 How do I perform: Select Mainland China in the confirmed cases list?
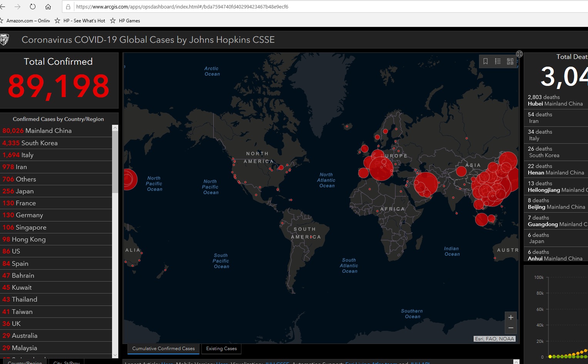[x=56, y=131]
